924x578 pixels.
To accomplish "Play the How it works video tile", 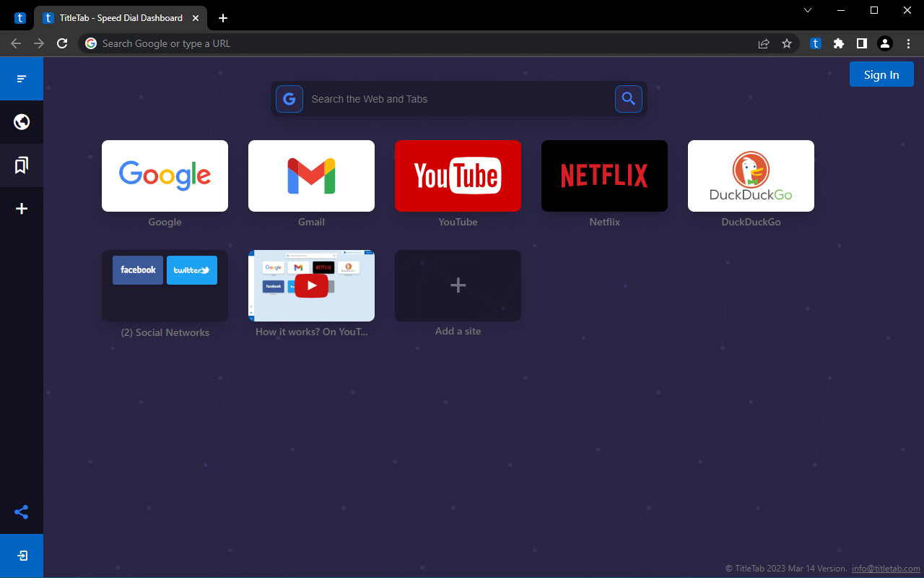I will [311, 285].
